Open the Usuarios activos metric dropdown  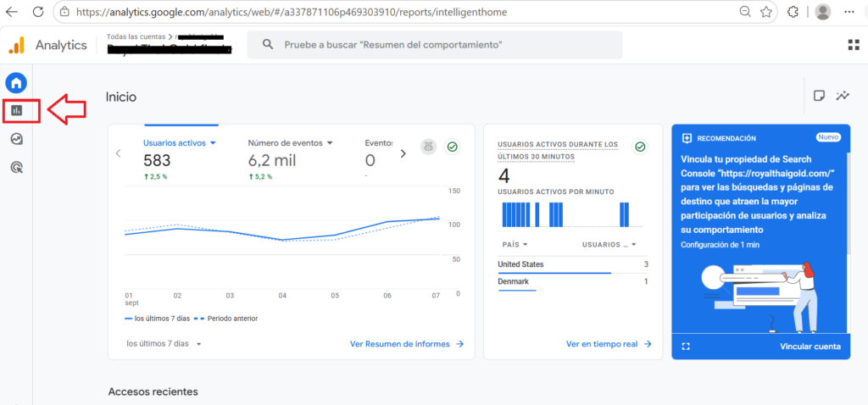point(180,142)
